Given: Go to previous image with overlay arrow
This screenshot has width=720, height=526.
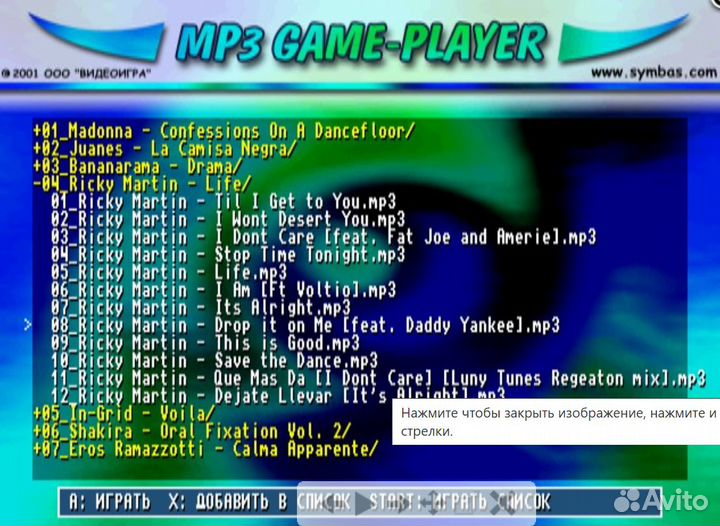Looking at the screenshot, I should click(331, 504).
